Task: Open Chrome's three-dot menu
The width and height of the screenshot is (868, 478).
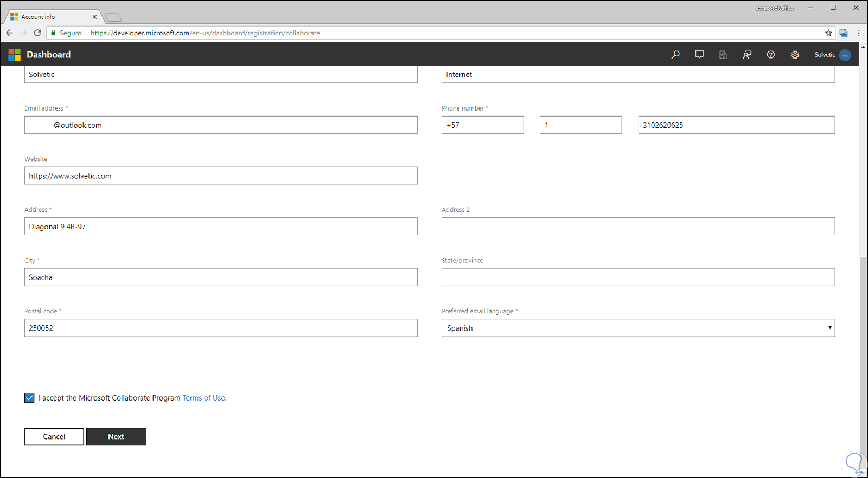Action: point(859,33)
